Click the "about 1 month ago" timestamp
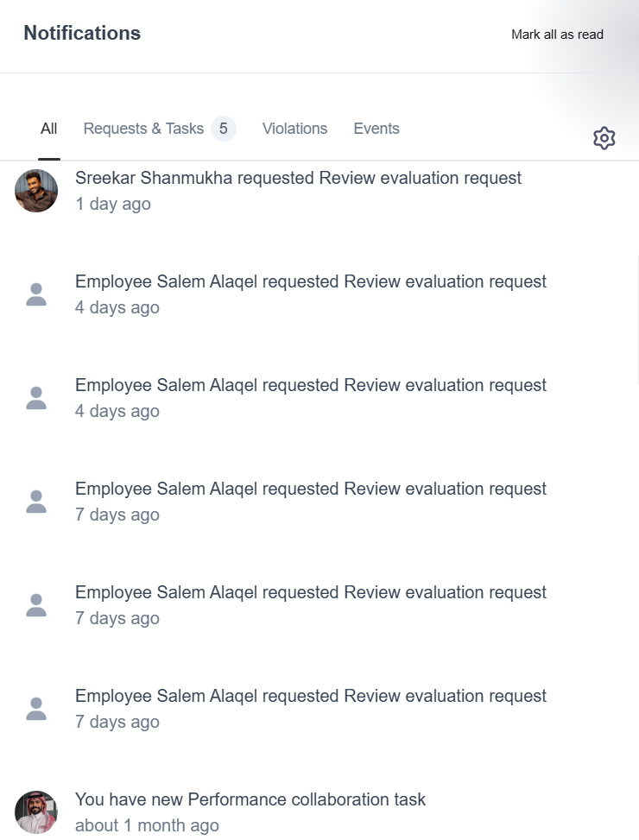The image size is (639, 840). (147, 826)
